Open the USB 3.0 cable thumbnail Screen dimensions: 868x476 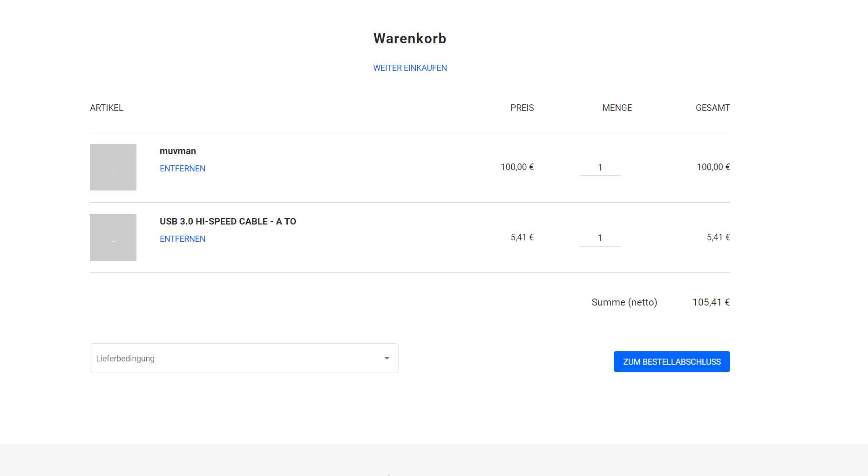coord(113,238)
